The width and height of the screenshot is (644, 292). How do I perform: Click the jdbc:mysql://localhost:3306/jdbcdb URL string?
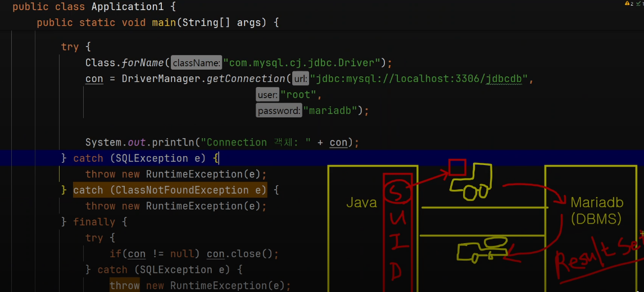click(x=419, y=79)
